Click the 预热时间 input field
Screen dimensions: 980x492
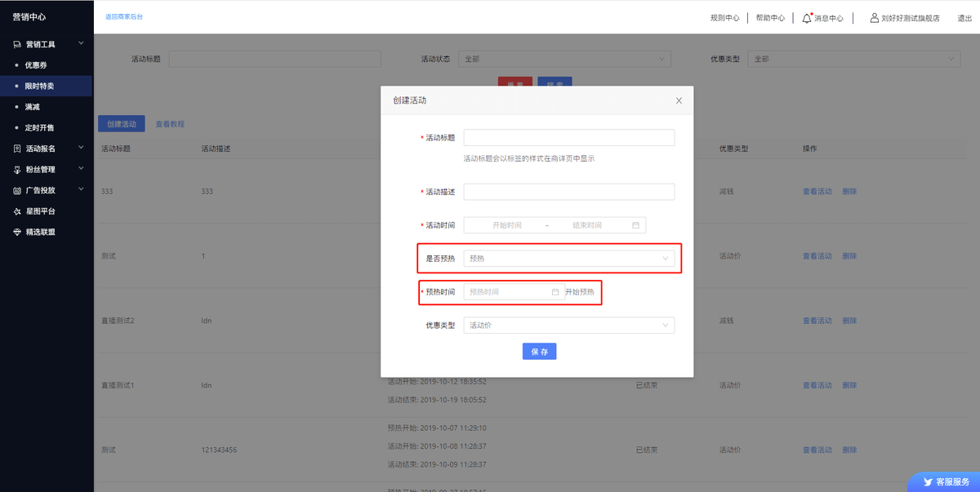point(514,291)
